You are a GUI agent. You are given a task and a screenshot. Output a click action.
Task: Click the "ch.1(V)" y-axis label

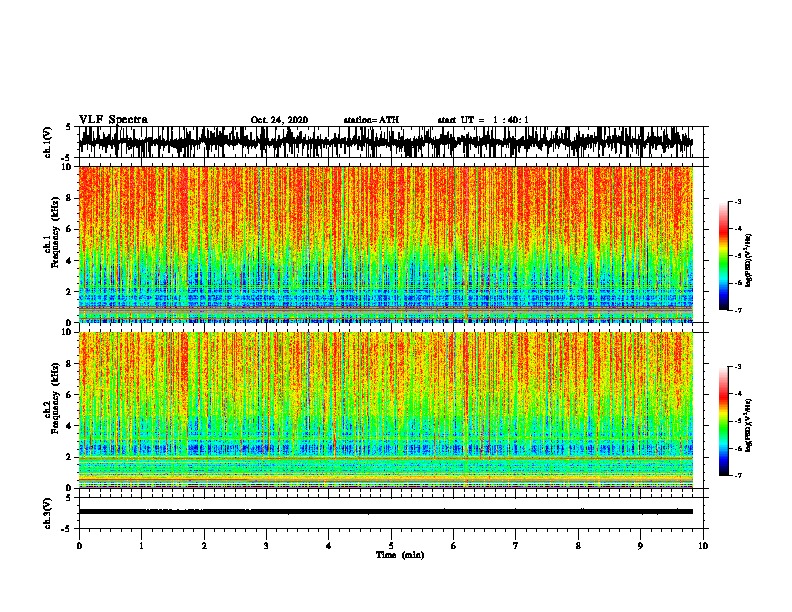47,142
